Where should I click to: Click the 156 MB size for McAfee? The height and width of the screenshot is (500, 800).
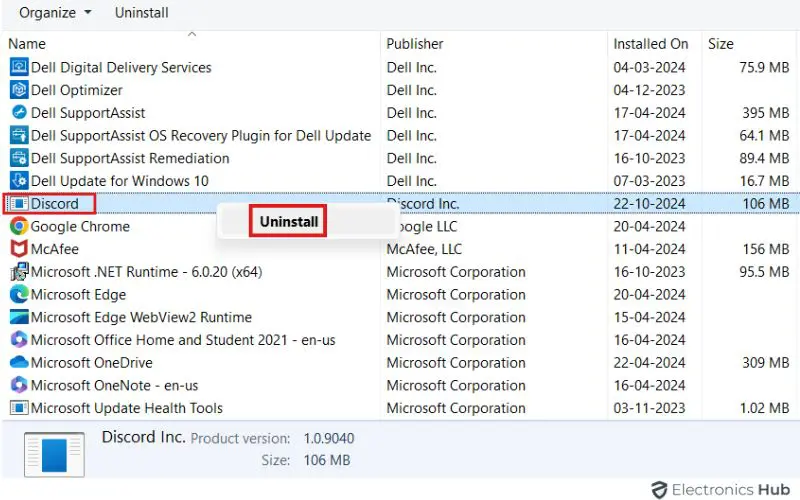(766, 249)
